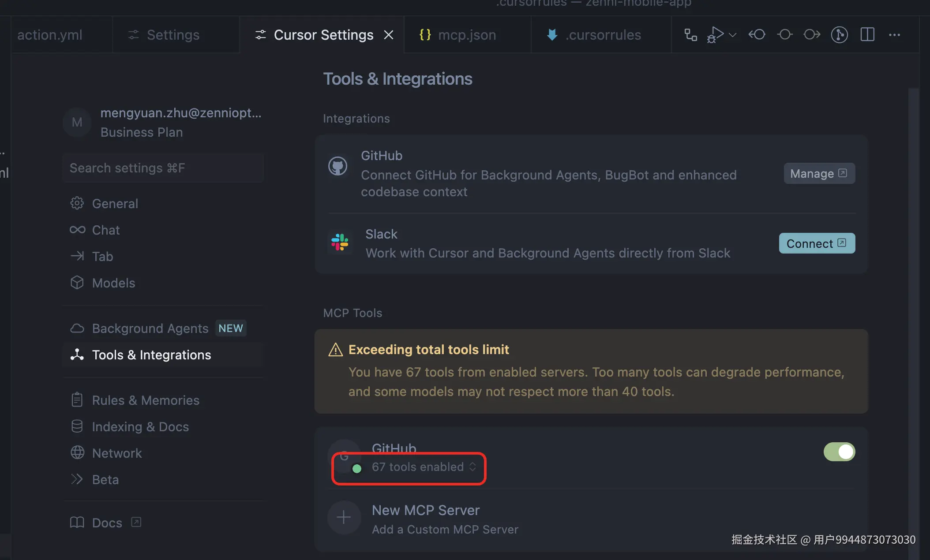The width and height of the screenshot is (930, 560).
Task: Open the dropdown arrow next to Run icon
Action: pos(733,34)
